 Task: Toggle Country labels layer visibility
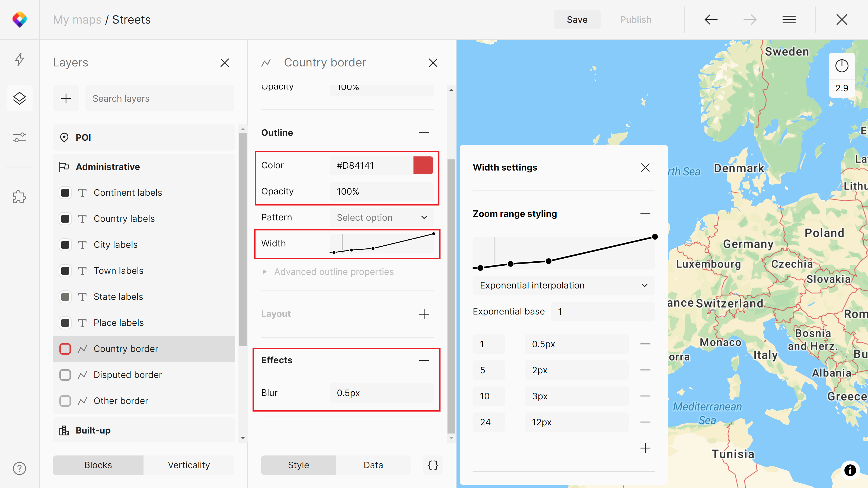coord(65,219)
